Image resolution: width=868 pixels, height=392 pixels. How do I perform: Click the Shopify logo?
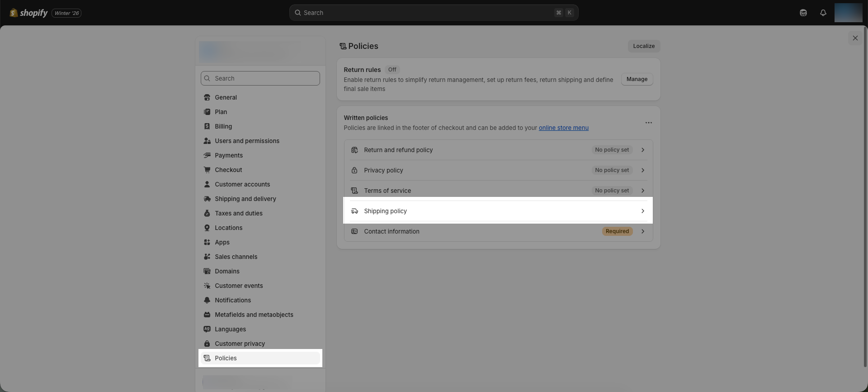click(x=28, y=13)
